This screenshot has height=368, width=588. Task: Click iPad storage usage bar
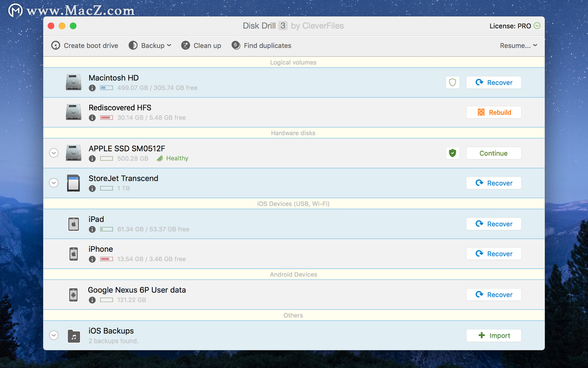tap(107, 229)
